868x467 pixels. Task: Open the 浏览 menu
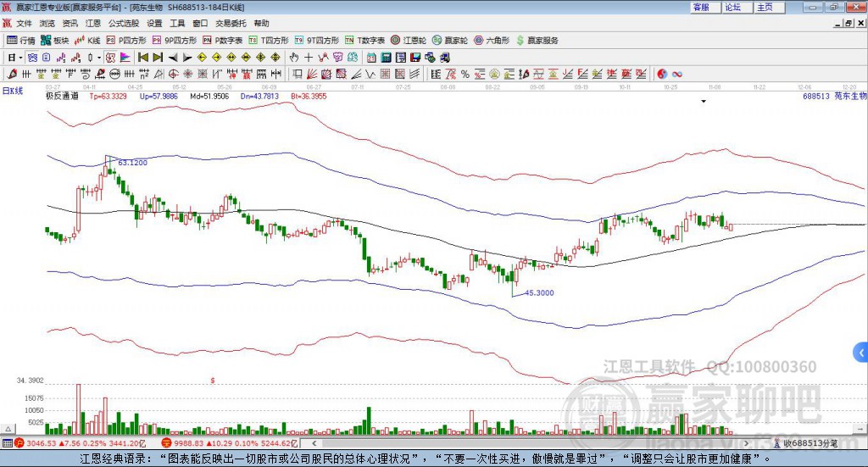coord(47,23)
